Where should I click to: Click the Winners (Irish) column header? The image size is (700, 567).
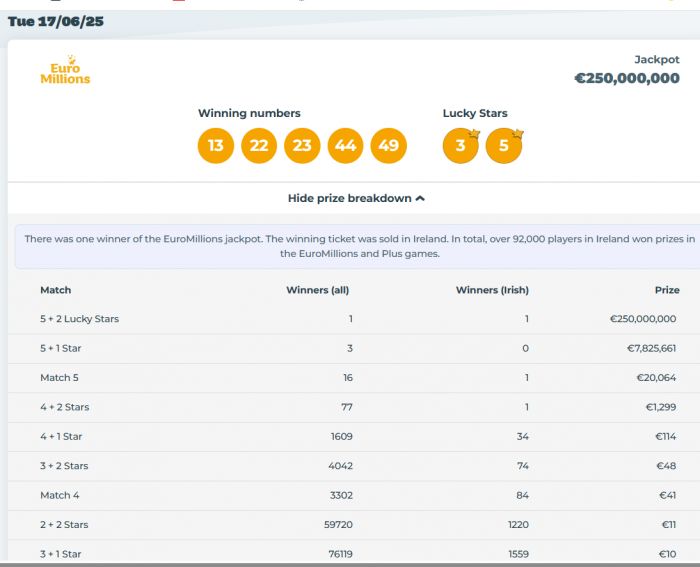point(492,290)
